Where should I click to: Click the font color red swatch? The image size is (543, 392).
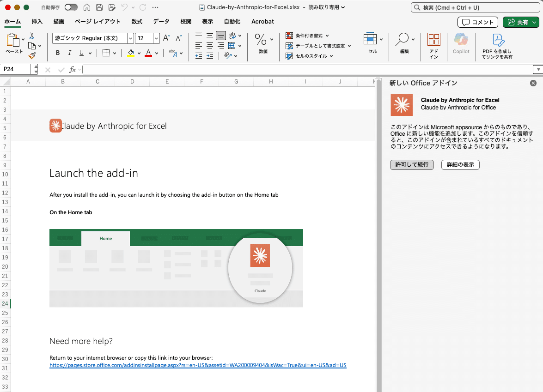pyautogui.click(x=148, y=53)
